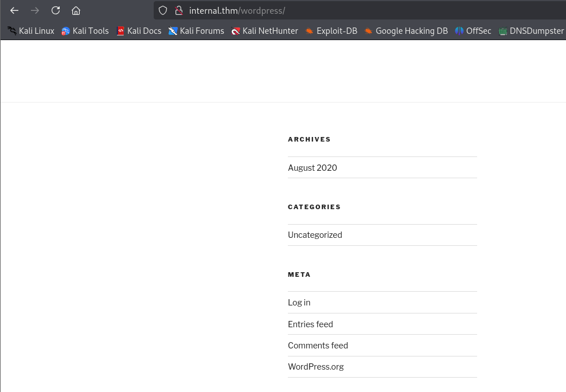Reload the current page
The height and width of the screenshot is (392, 566).
(x=56, y=10)
